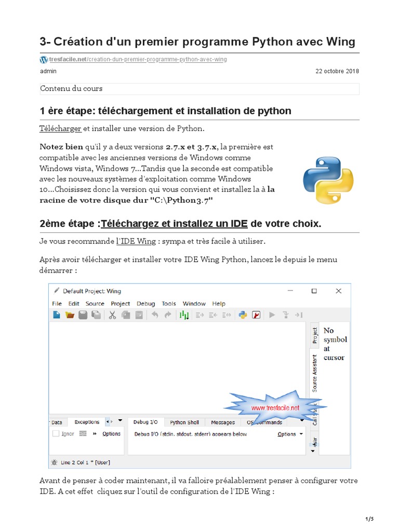Switch to the Python Shell tab

pyautogui.click(x=184, y=422)
